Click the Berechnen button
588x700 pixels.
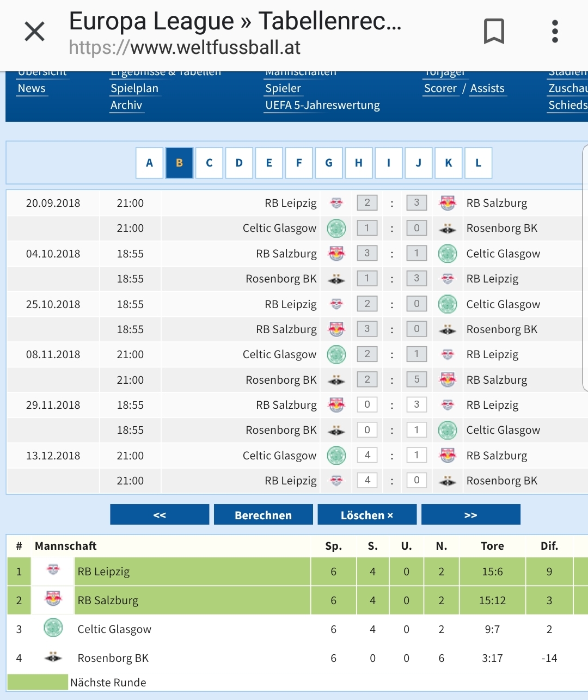(264, 514)
